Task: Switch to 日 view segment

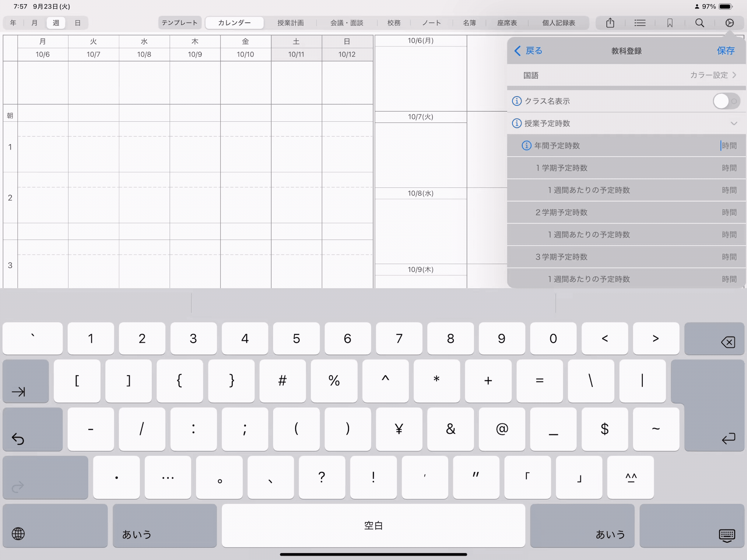Action: click(x=77, y=23)
